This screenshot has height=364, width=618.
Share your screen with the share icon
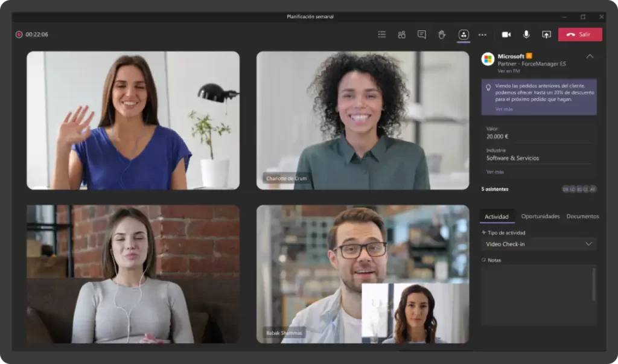[546, 34]
